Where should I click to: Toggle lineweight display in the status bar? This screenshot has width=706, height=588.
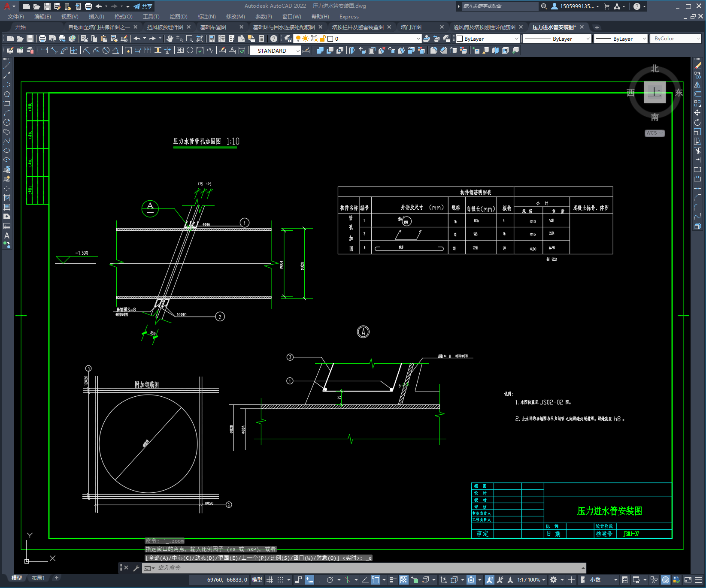(393, 580)
